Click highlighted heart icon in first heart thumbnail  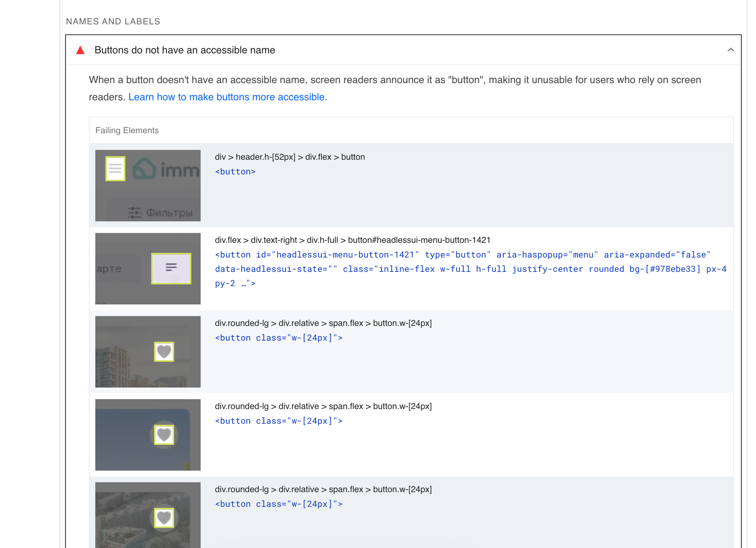click(164, 351)
